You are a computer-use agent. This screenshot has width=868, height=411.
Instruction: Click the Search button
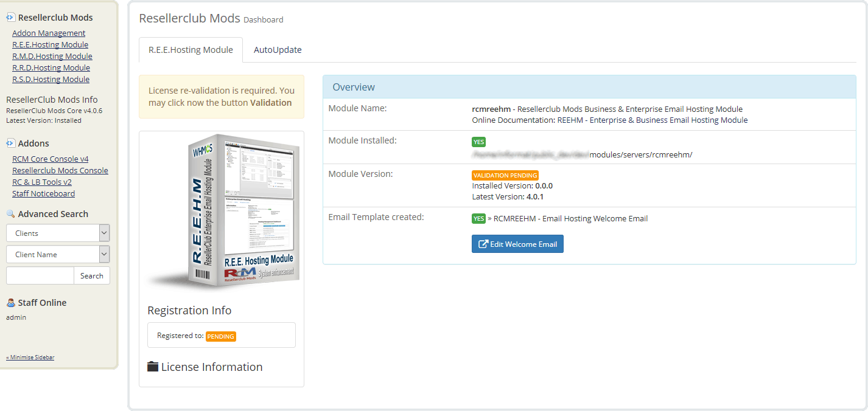92,275
